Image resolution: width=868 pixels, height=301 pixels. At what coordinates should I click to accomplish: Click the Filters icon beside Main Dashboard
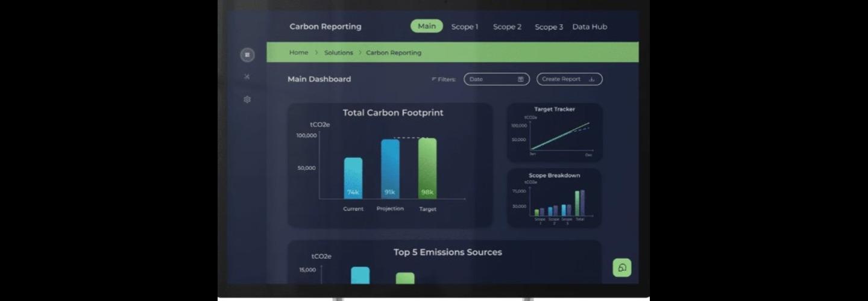(434, 79)
